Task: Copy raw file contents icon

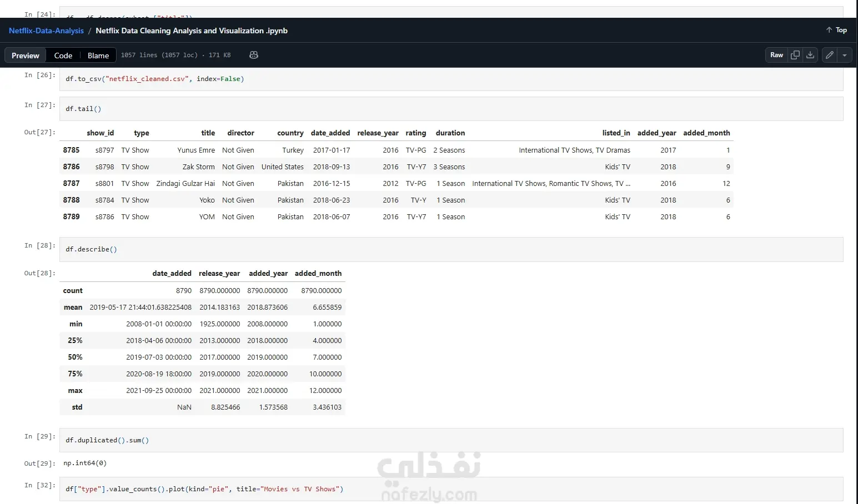Action: (x=795, y=55)
